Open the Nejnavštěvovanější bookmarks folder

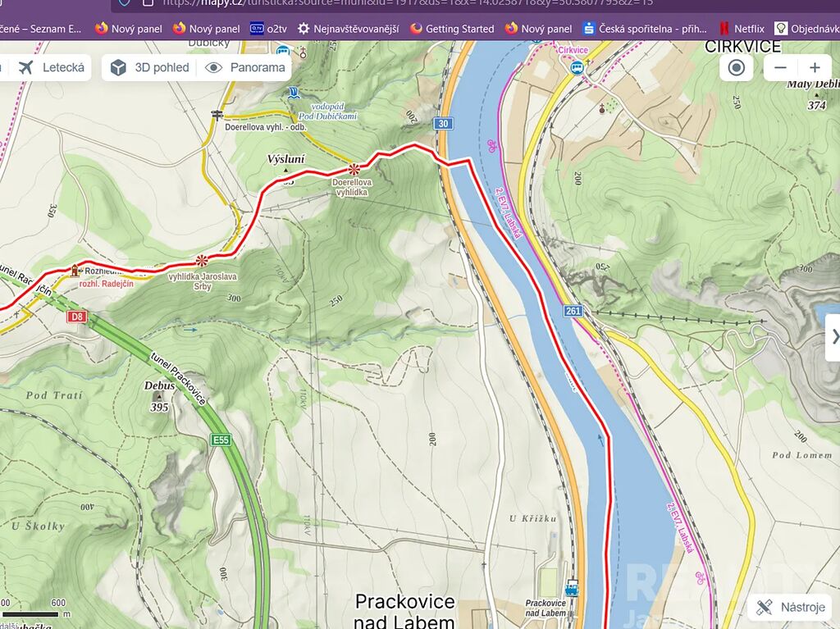348,29
